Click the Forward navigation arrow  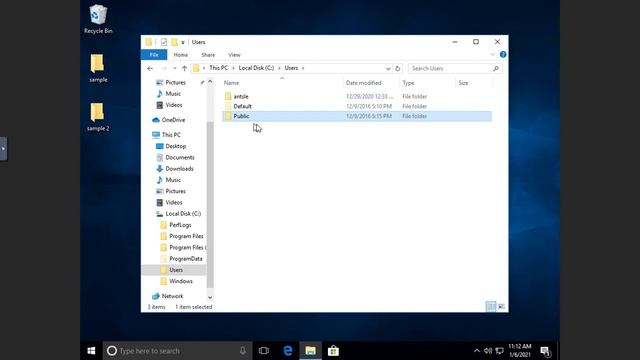point(164,68)
